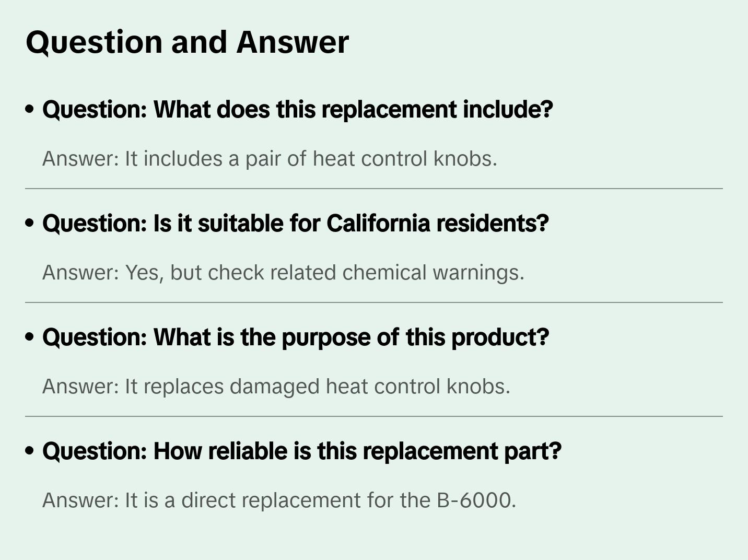Viewport: 748px width, 560px height.
Task: Click the "Question and Answer" heading
Action: pos(187,42)
